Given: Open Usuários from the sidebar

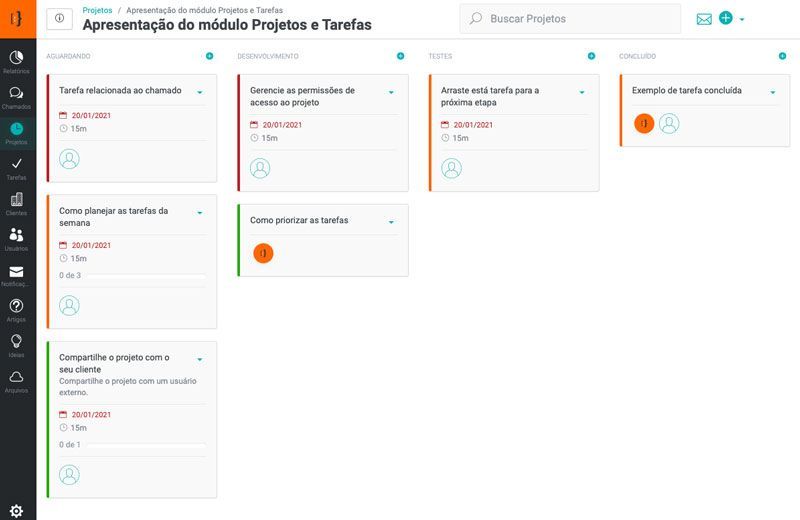Looking at the screenshot, I should click(17, 238).
